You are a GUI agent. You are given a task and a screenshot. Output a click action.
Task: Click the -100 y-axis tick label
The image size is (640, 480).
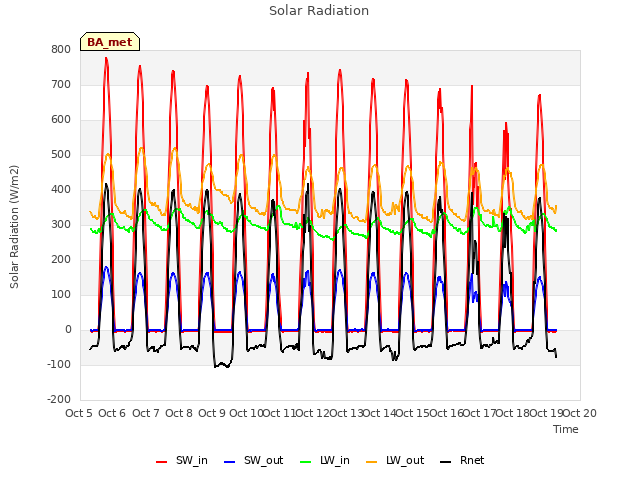[x=59, y=364]
